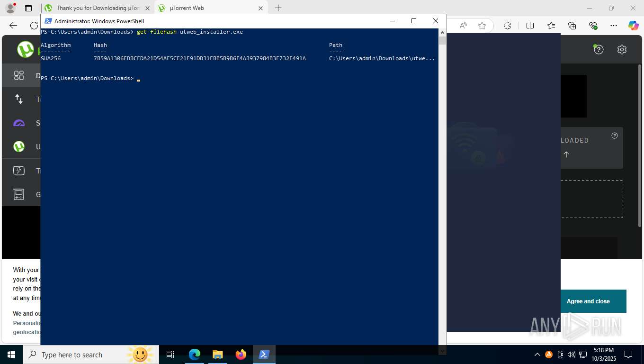The height and width of the screenshot is (364, 644).
Task: Select the lightning bolt icon in sidebar
Action: (x=19, y=171)
